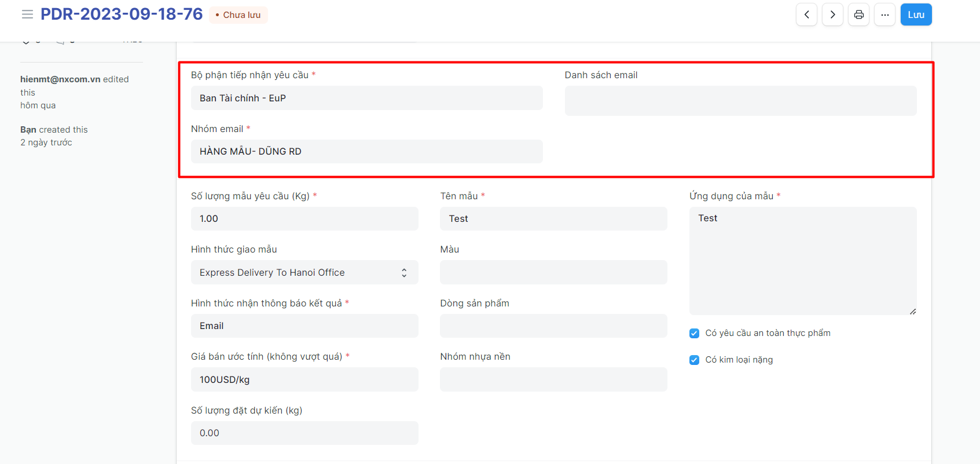The image size is (980, 464).
Task: Go to the next document arrow
Action: pos(832,14)
